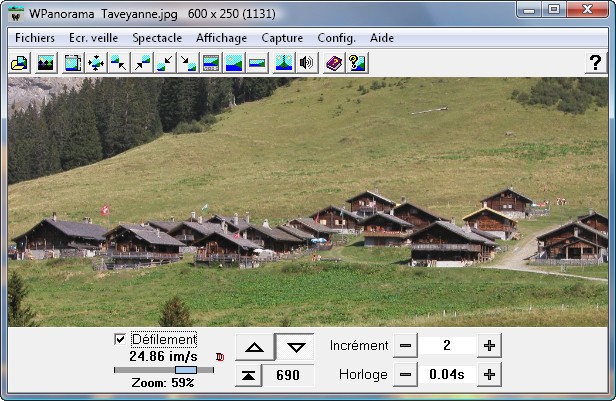Maximize the WPanorama window
616x401 pixels.
(x=554, y=10)
